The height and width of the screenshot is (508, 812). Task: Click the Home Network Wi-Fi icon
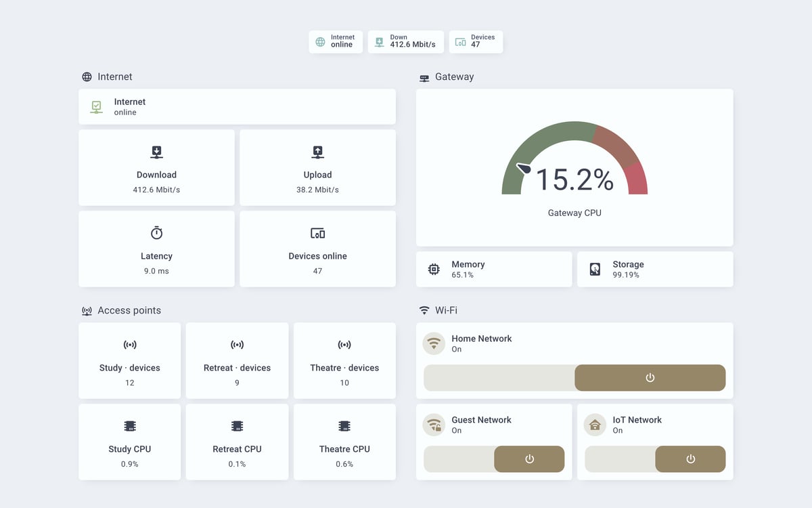pyautogui.click(x=434, y=343)
